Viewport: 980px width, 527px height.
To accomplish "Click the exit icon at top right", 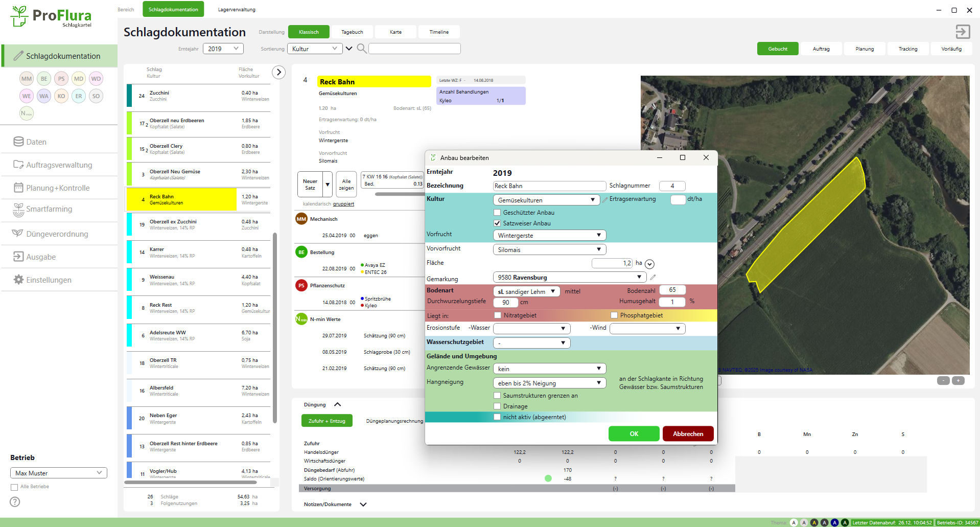I will [963, 32].
